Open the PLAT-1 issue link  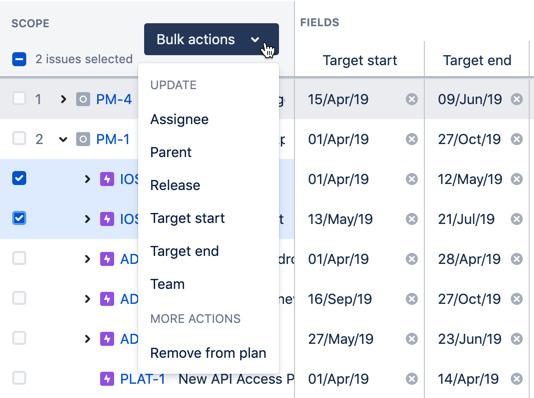click(x=143, y=379)
